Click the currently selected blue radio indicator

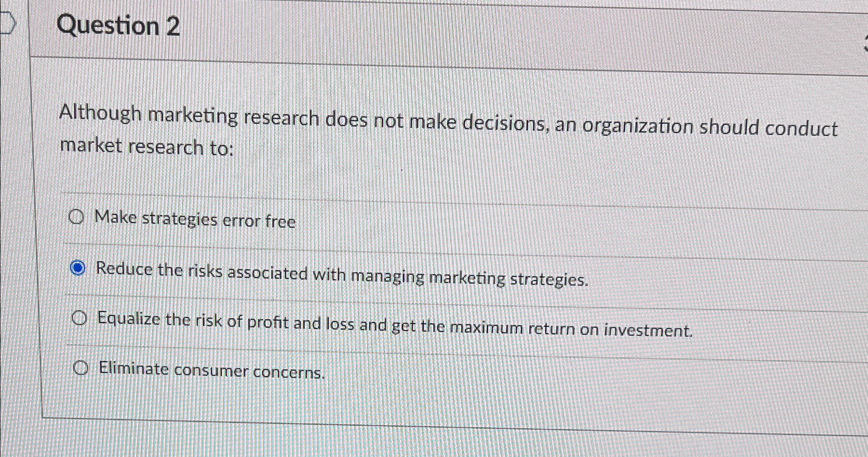tap(78, 268)
